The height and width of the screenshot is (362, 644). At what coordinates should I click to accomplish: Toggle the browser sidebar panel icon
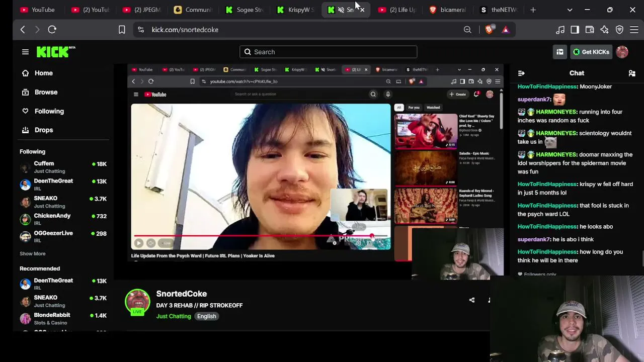(575, 30)
